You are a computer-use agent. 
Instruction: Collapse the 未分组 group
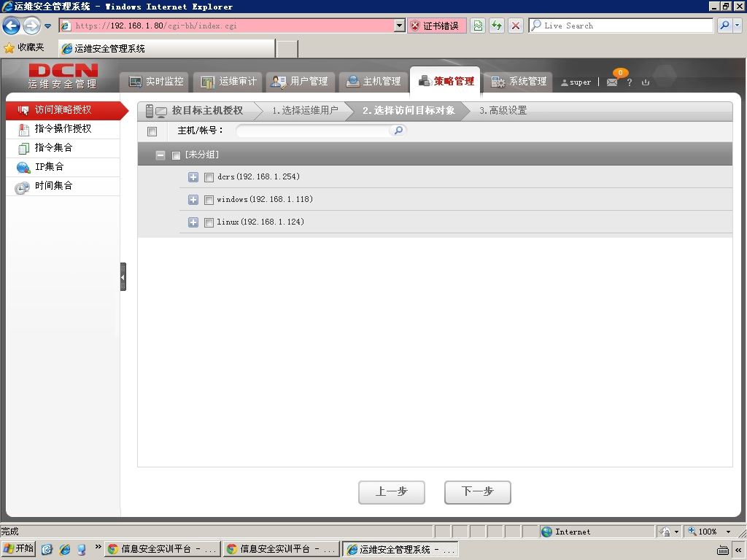click(160, 155)
